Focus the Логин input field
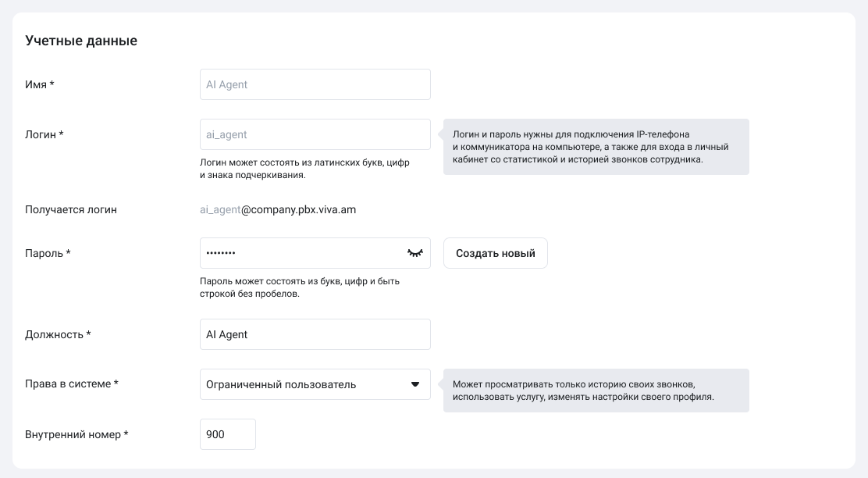The image size is (868, 478). pyautogui.click(x=315, y=134)
